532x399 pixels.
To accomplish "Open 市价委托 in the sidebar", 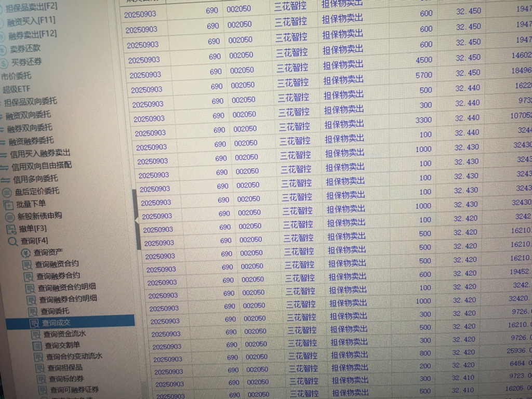I will point(16,76).
